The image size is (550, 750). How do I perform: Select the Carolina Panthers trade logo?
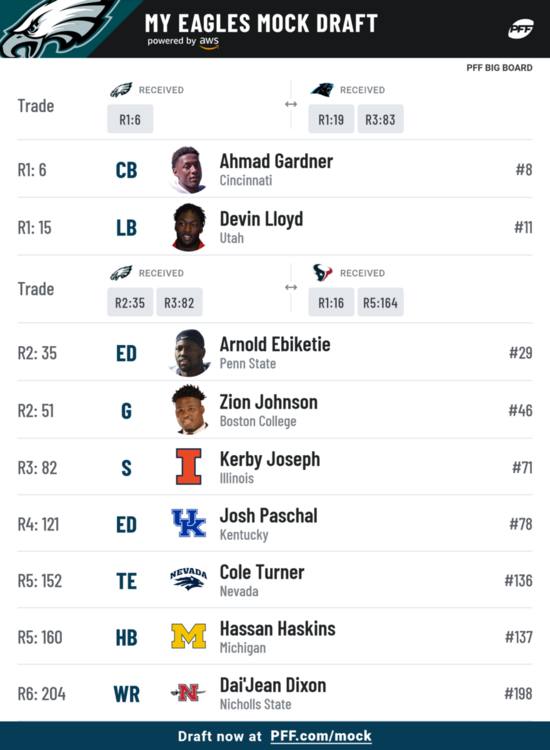click(322, 89)
